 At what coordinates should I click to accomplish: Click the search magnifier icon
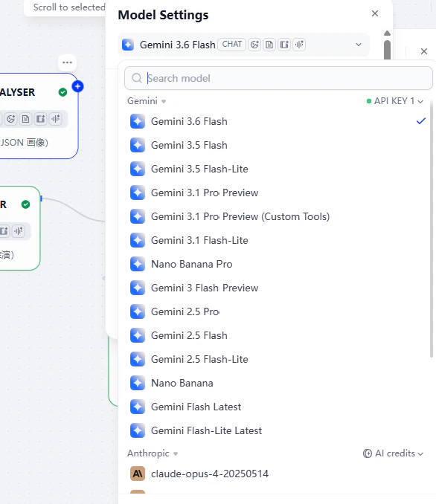tap(137, 78)
